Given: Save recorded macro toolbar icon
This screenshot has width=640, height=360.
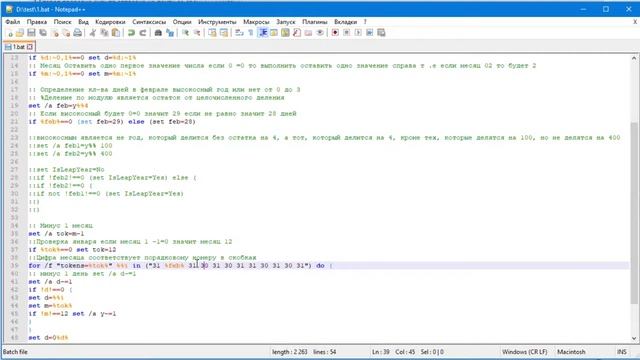Looking at the screenshot, I should (x=381, y=33).
